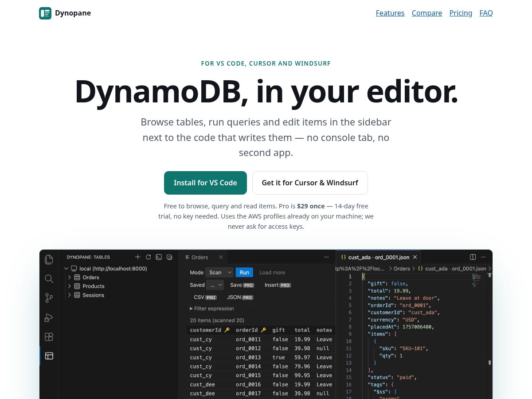The width and height of the screenshot is (532, 399).
Task: Close the cust_ada · ord_0001.json tab
Action: [x=415, y=257]
